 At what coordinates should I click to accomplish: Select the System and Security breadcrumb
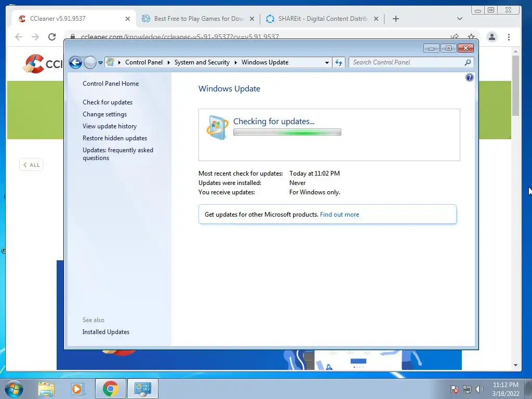pyautogui.click(x=202, y=62)
